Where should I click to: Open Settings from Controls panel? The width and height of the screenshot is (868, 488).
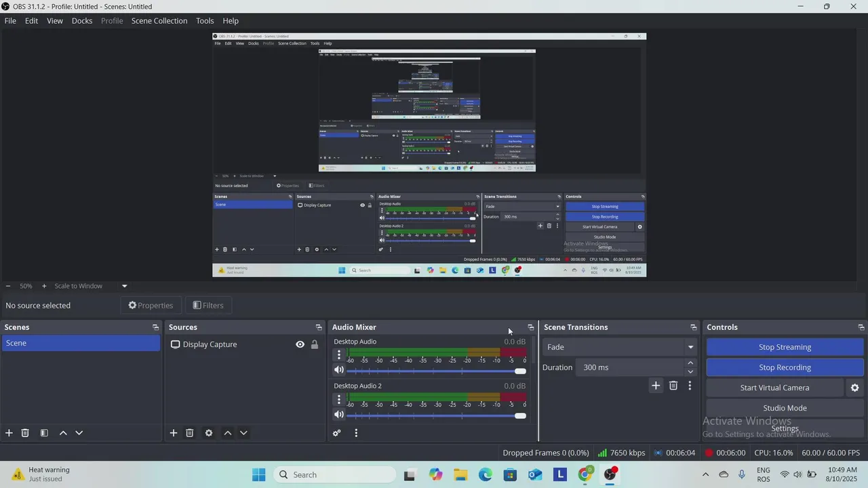coord(785,428)
